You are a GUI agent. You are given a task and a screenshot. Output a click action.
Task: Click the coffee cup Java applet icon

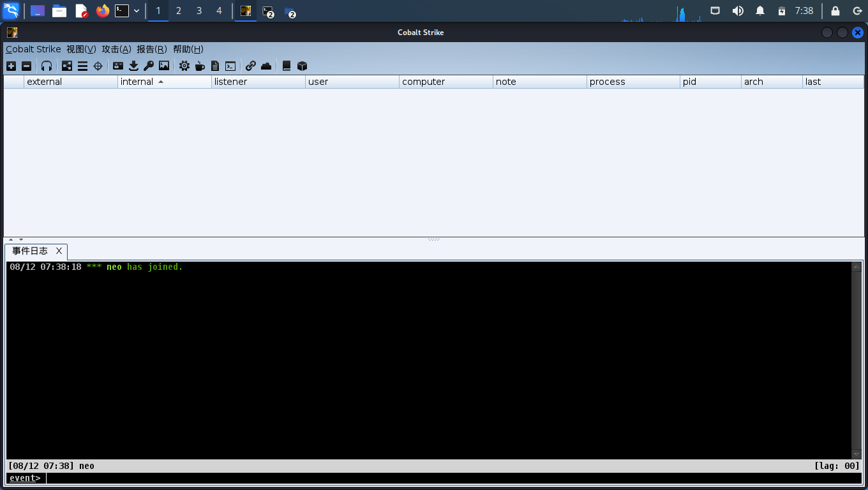(x=200, y=66)
